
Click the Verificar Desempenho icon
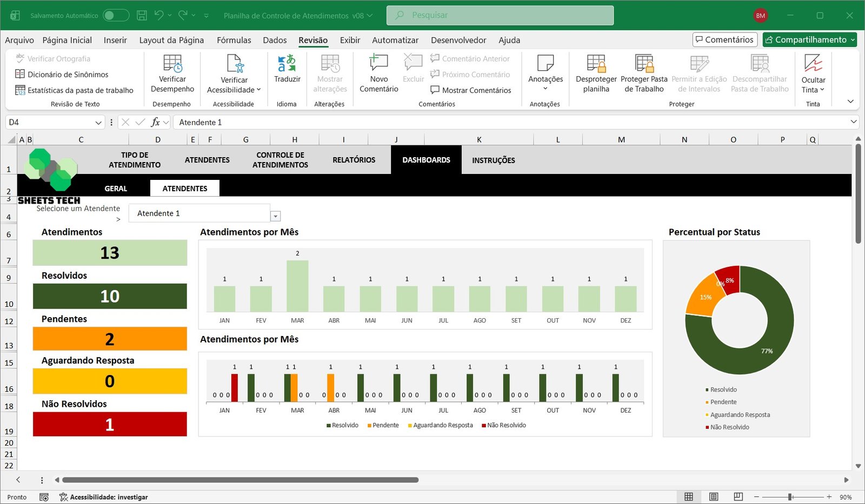pyautogui.click(x=172, y=65)
